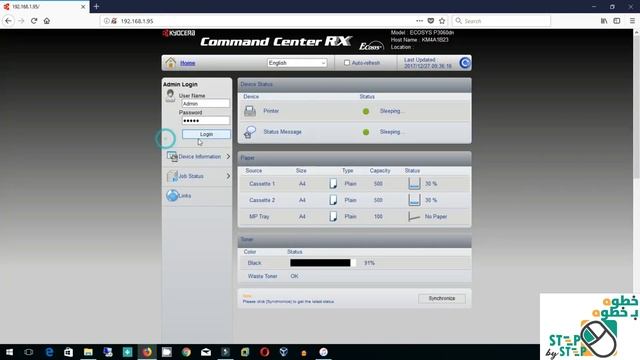
Task: Click the Password input field
Action: click(x=205, y=120)
